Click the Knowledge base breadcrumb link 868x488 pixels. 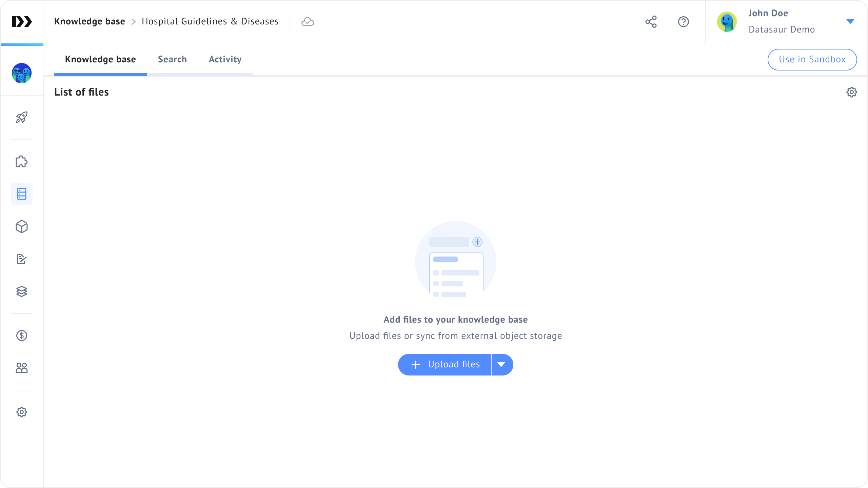(x=90, y=21)
